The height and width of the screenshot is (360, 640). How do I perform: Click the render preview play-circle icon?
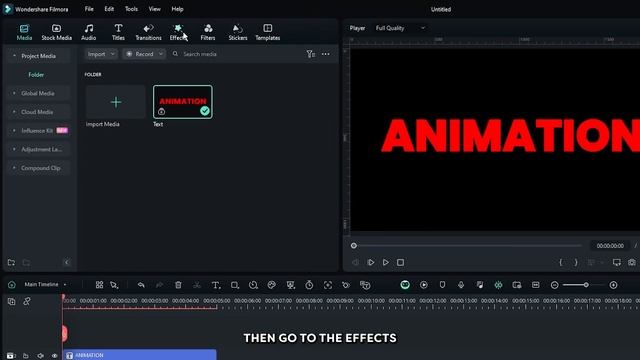[x=424, y=285]
